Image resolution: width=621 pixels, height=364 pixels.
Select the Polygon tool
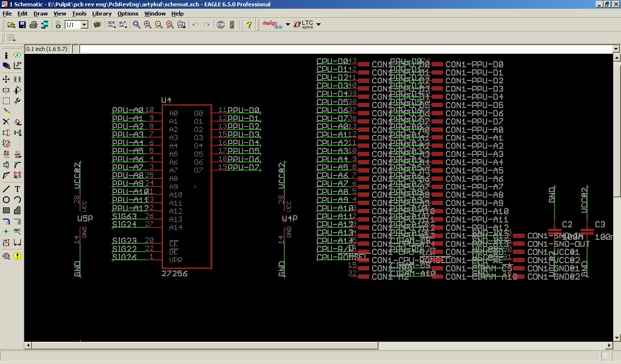click(x=17, y=210)
